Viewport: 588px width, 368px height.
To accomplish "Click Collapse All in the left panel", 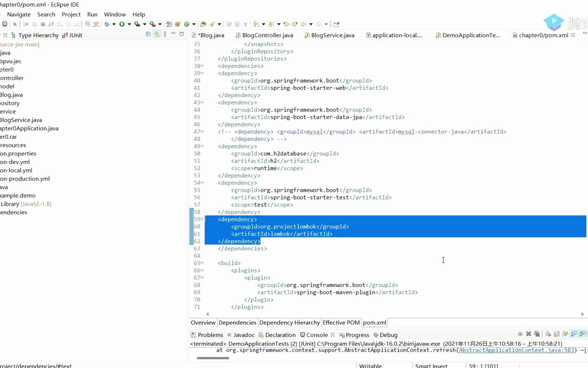I will coord(148,34).
